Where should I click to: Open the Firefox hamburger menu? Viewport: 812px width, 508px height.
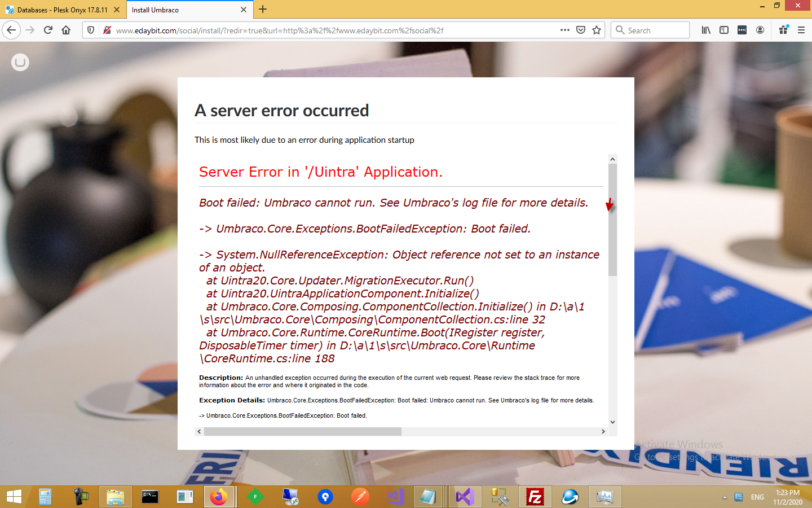[801, 30]
